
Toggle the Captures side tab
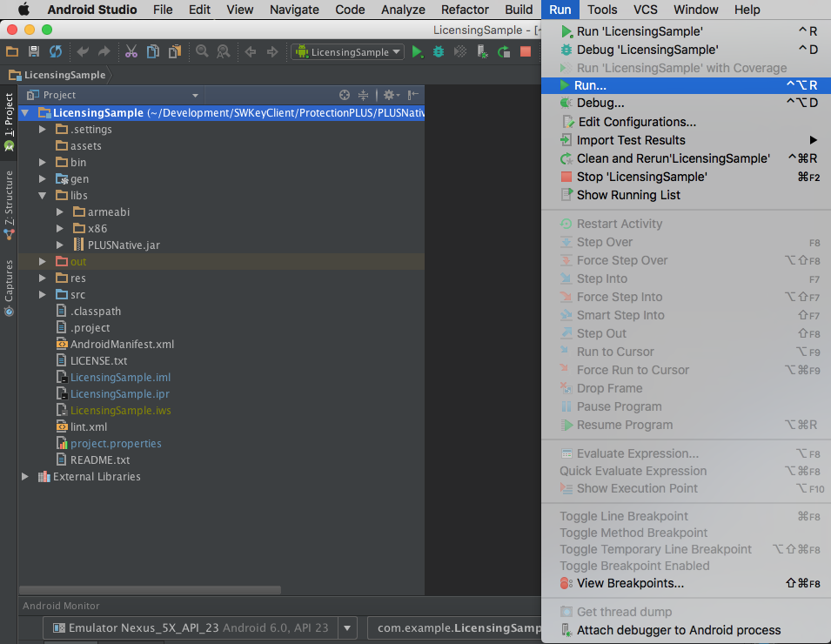[x=9, y=287]
